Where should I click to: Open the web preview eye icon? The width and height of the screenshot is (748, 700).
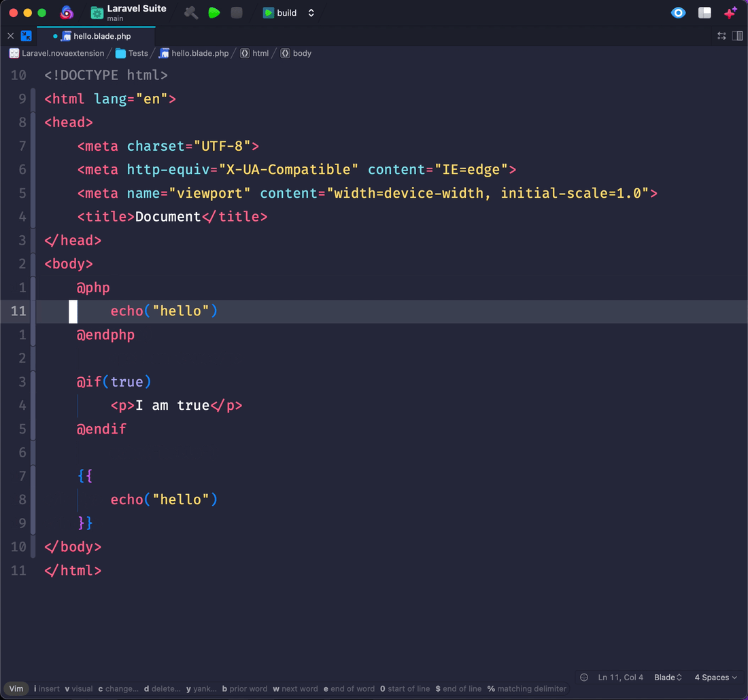(677, 12)
